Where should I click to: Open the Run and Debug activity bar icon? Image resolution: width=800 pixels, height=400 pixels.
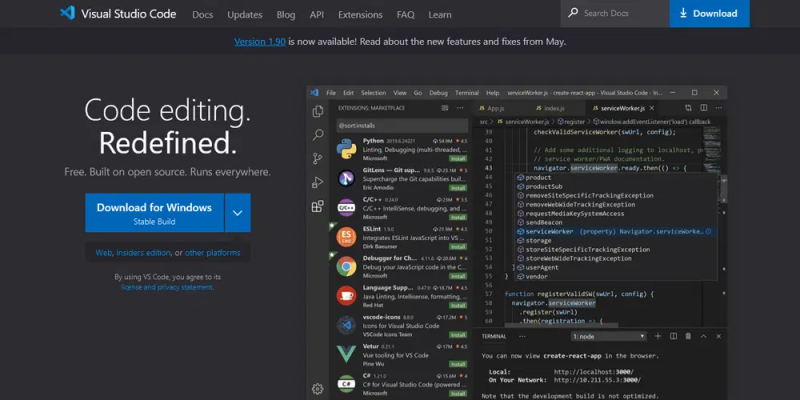tap(317, 182)
